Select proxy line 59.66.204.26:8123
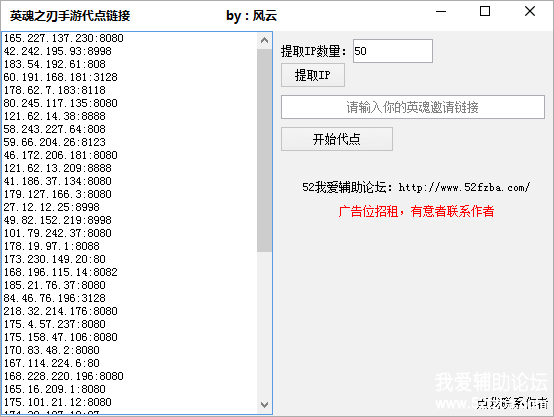The height and width of the screenshot is (417, 554). point(55,142)
